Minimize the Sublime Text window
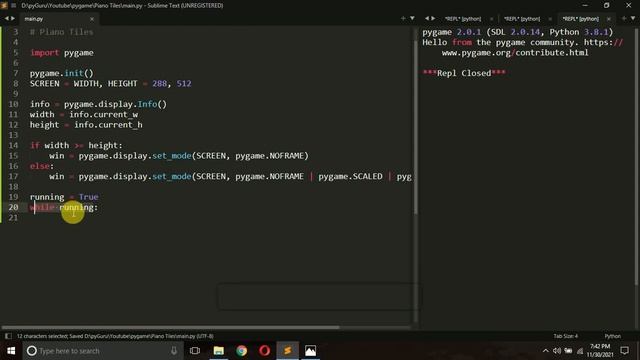 585,5
